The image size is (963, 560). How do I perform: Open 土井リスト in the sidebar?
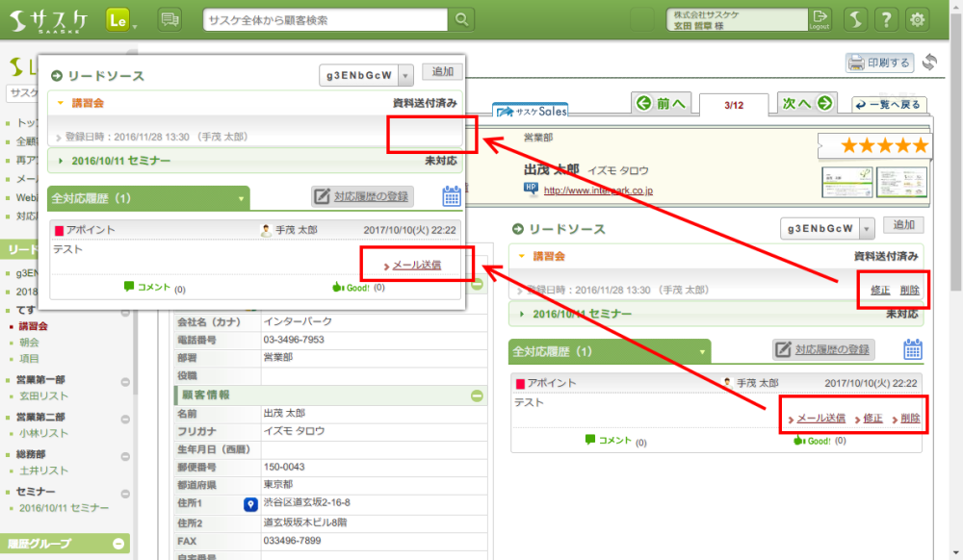point(43,471)
